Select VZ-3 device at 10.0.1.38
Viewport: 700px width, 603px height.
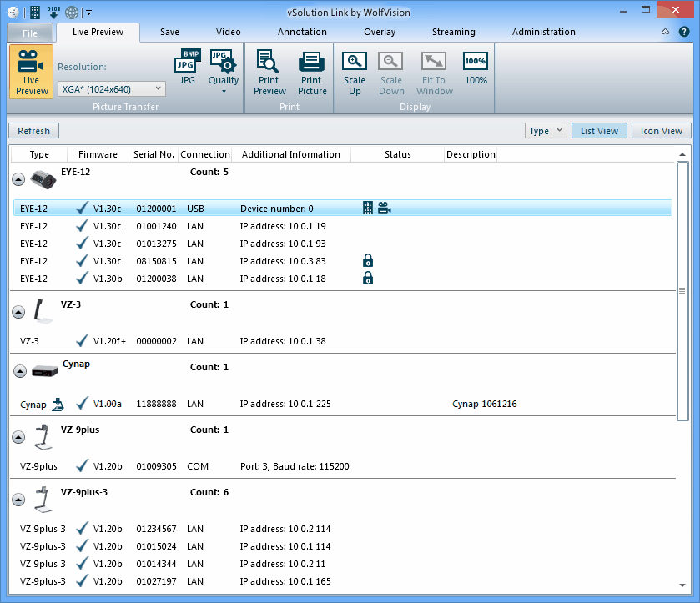pyautogui.click(x=343, y=341)
